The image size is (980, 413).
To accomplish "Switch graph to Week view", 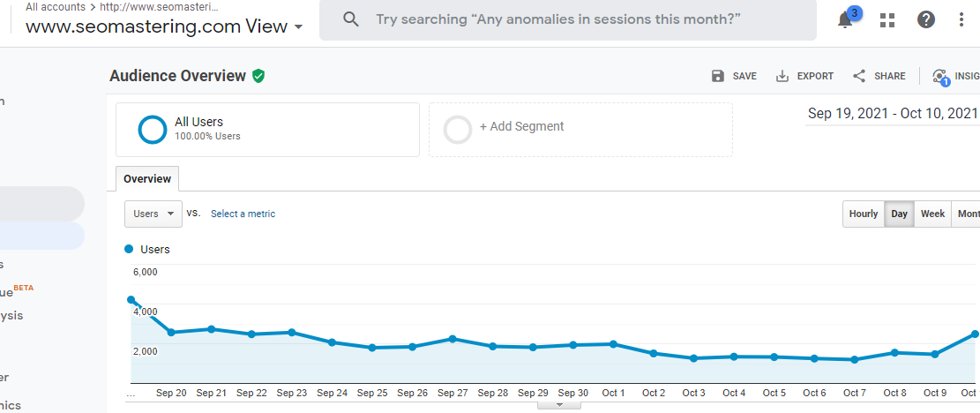I will click(x=932, y=214).
